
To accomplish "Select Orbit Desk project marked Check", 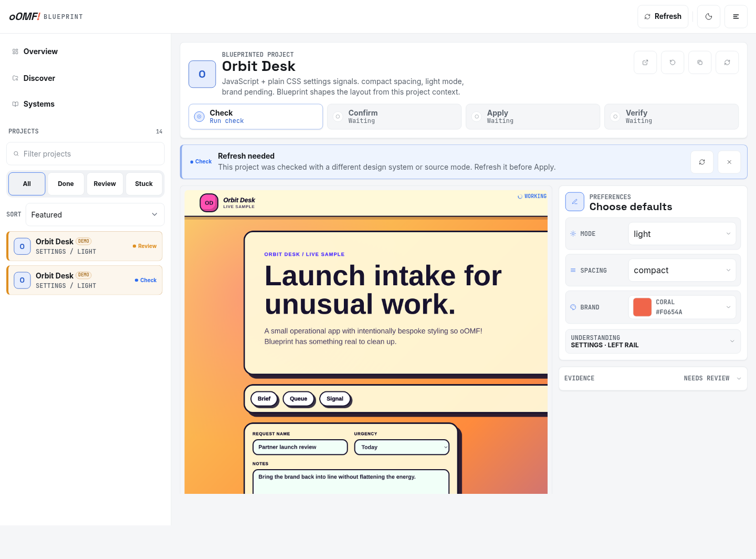I will [x=85, y=280].
